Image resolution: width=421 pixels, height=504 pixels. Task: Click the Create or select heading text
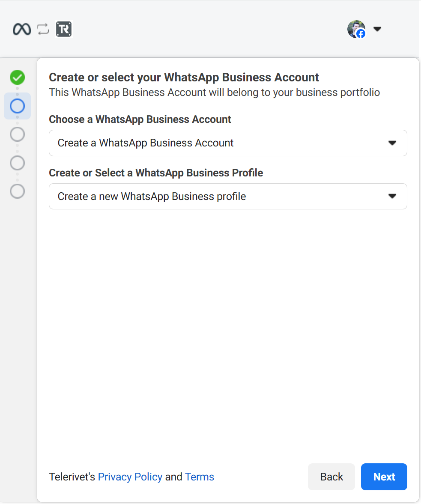tap(184, 78)
